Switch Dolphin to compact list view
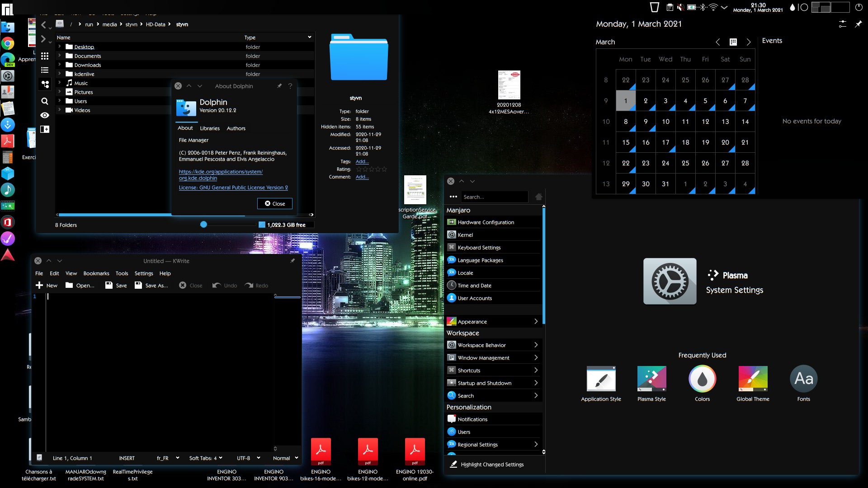 coord(45,70)
